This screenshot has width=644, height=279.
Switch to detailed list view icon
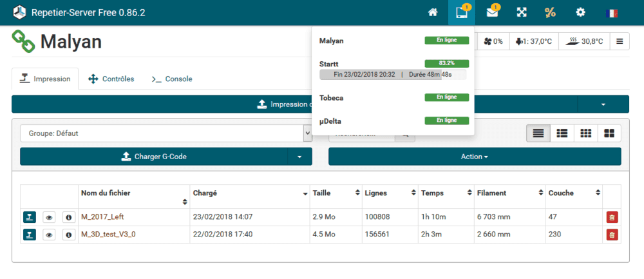[x=562, y=133]
